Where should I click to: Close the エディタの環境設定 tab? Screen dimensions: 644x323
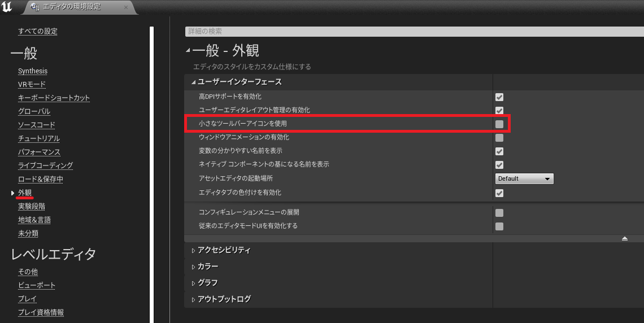point(125,7)
